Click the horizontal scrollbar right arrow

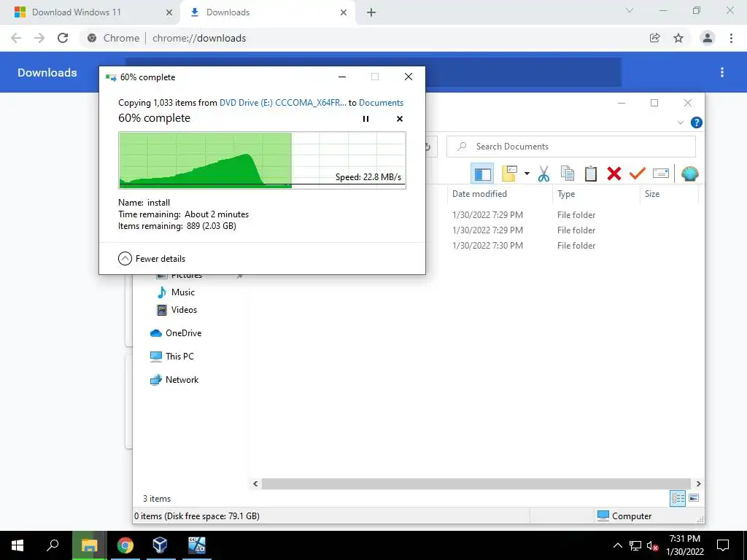tap(698, 484)
